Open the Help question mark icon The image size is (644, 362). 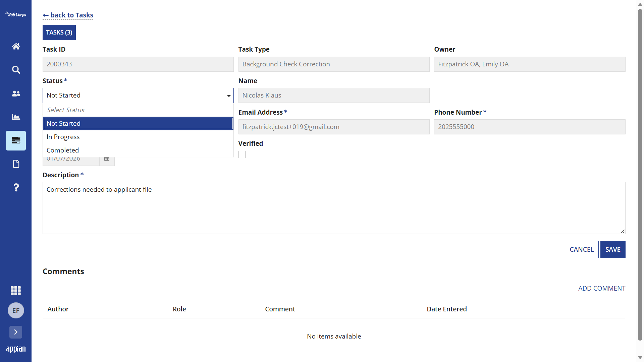16,187
